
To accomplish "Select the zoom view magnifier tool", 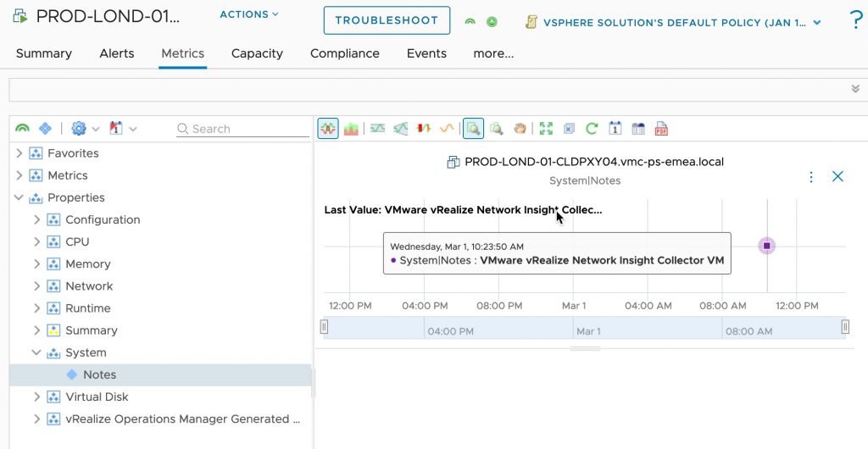I will (473, 129).
